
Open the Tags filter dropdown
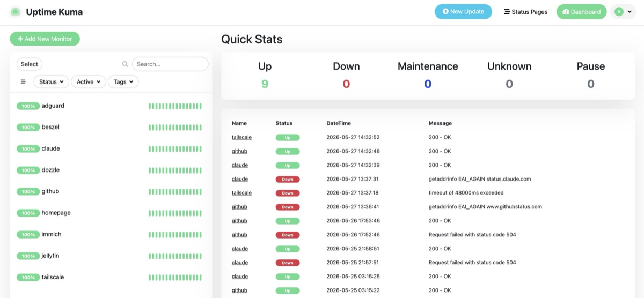pos(123,82)
